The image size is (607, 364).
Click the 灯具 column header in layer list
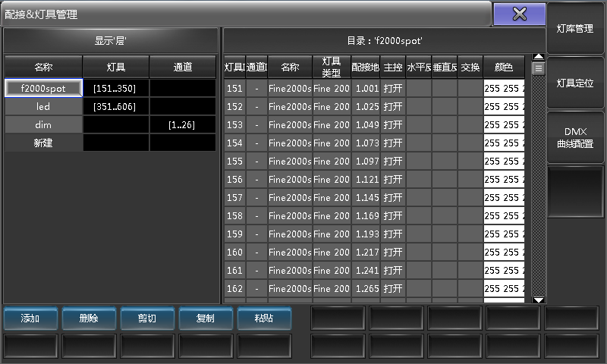coord(116,67)
